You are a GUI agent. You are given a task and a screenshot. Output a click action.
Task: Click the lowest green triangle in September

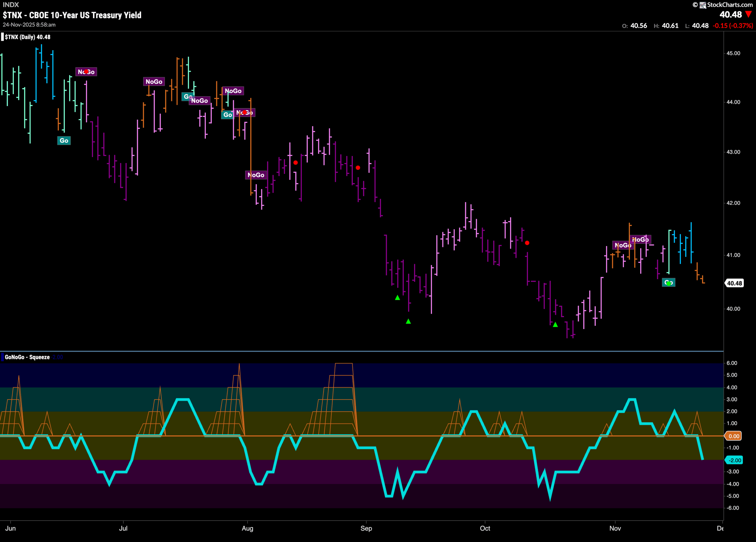pyautogui.click(x=408, y=321)
